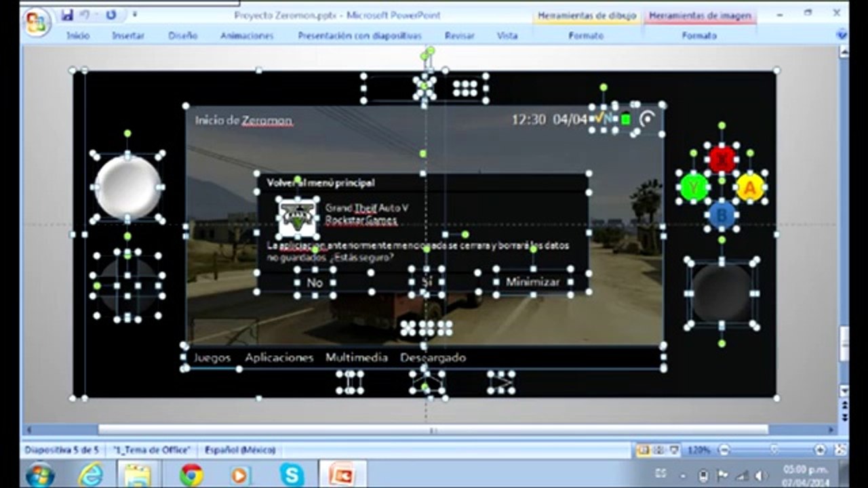Click the horizontal scrollbar under the slide
The image size is (868, 488).
[x=433, y=430]
